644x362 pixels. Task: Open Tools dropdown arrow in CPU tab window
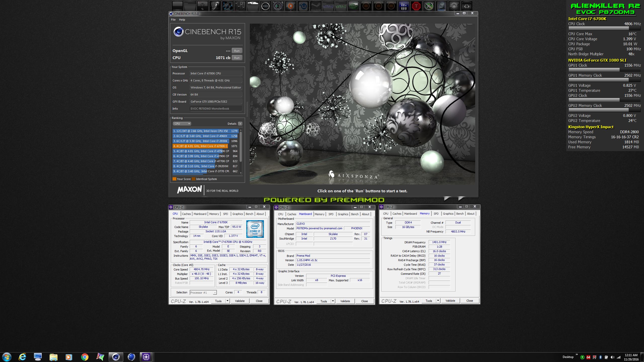coord(227,301)
